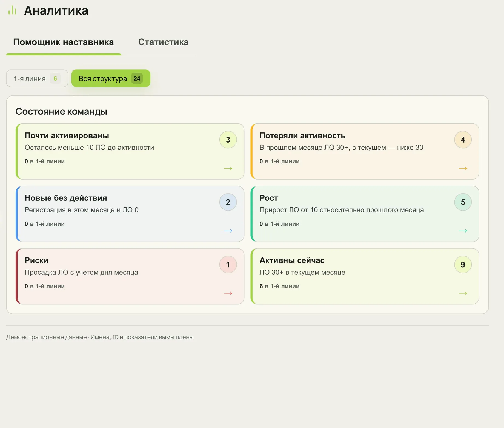
Task: Click the count badge 2 on Новые без действия
Action: coord(228,202)
